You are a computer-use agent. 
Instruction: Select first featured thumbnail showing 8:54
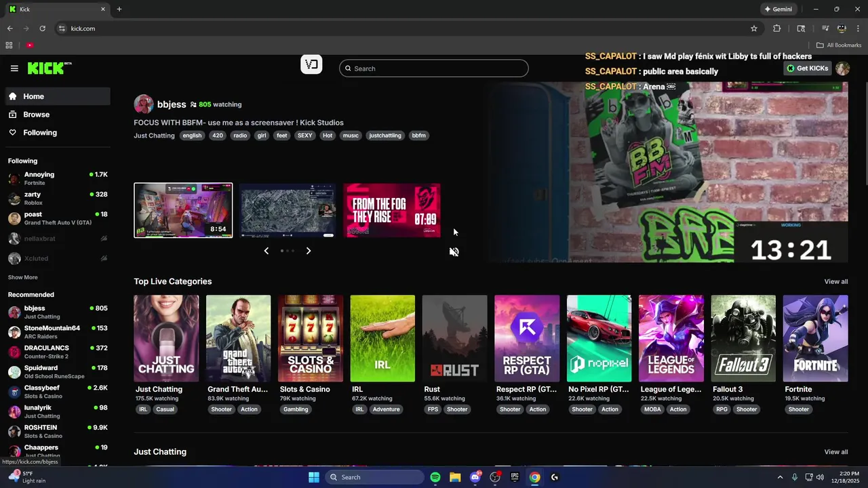pyautogui.click(x=183, y=210)
